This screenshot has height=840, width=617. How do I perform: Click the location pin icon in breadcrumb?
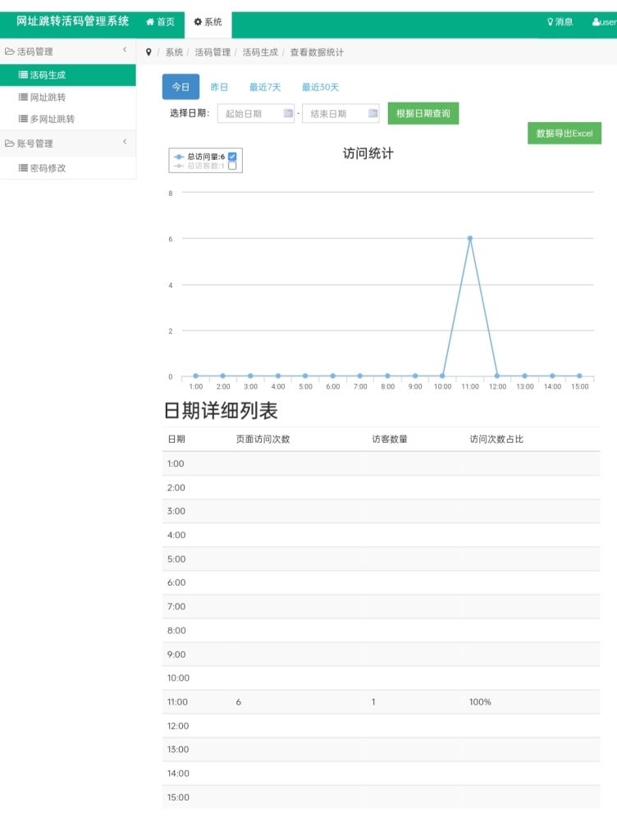[149, 52]
